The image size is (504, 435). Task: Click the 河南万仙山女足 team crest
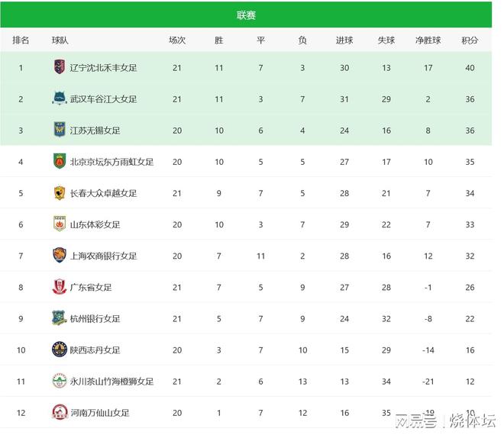coord(60,412)
